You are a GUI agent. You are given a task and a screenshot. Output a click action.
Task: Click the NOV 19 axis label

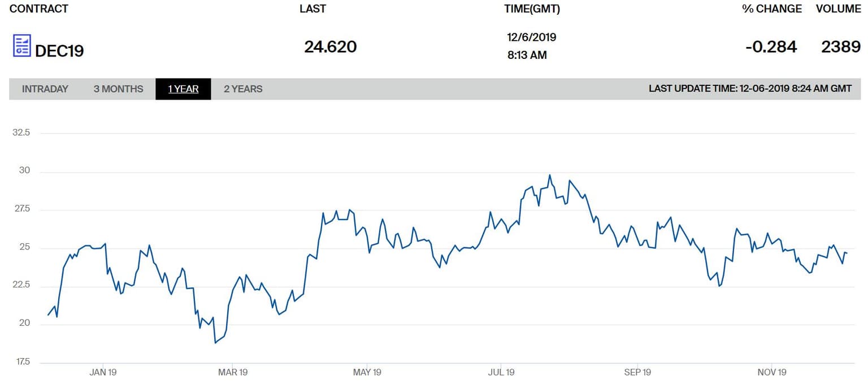pos(772,372)
